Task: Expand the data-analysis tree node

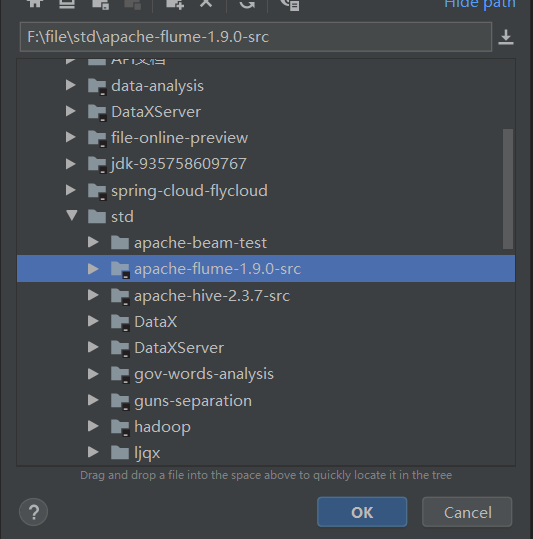Action: click(70, 85)
